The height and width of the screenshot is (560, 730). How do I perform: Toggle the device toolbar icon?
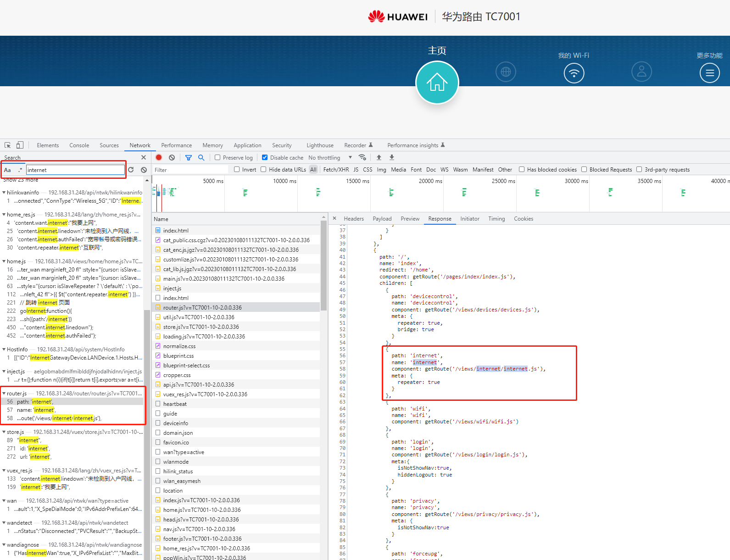tap(20, 145)
